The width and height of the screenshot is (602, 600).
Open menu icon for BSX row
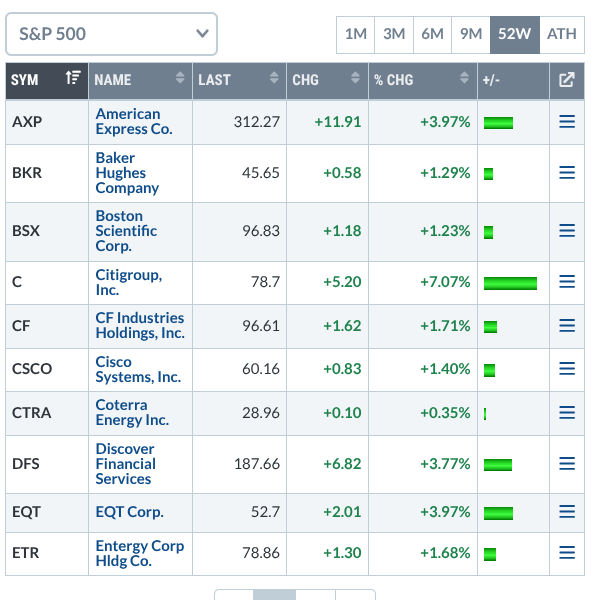pyautogui.click(x=567, y=231)
